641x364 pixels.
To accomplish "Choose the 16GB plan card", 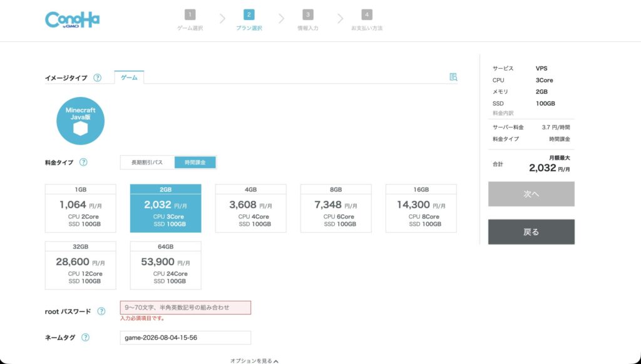I will point(421,208).
